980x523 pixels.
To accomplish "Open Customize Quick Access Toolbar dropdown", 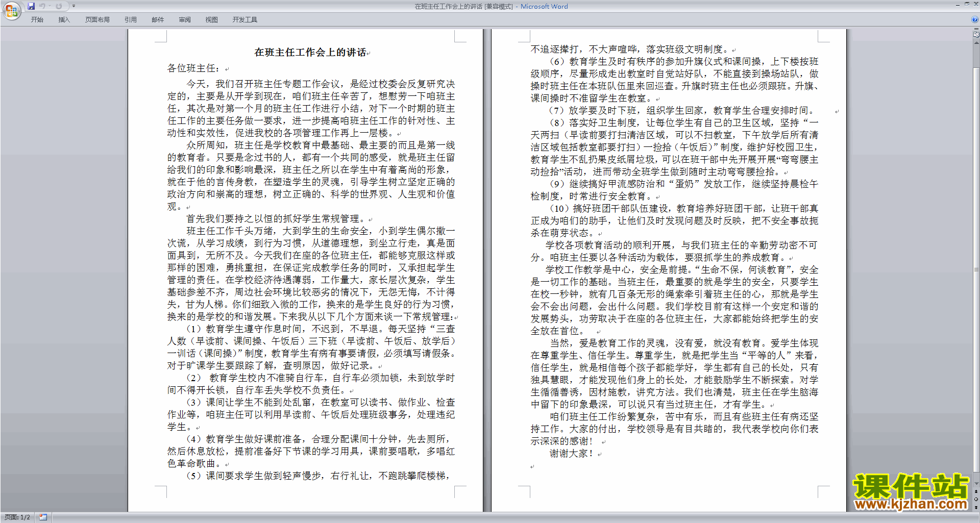I will coord(73,6).
